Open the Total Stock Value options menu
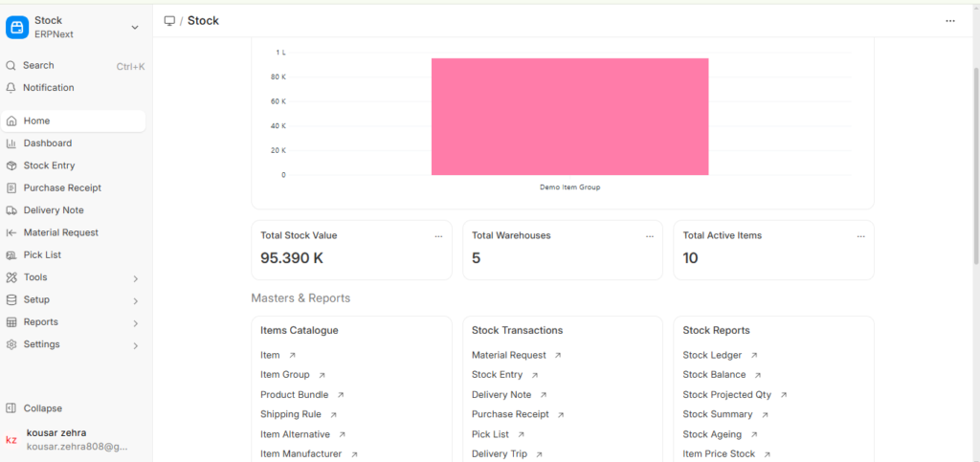The height and width of the screenshot is (462, 980). pos(438,235)
